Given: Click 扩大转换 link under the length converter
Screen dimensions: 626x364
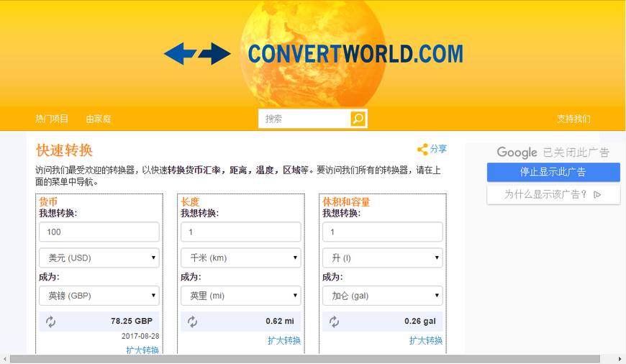Looking at the screenshot, I should [284, 340].
